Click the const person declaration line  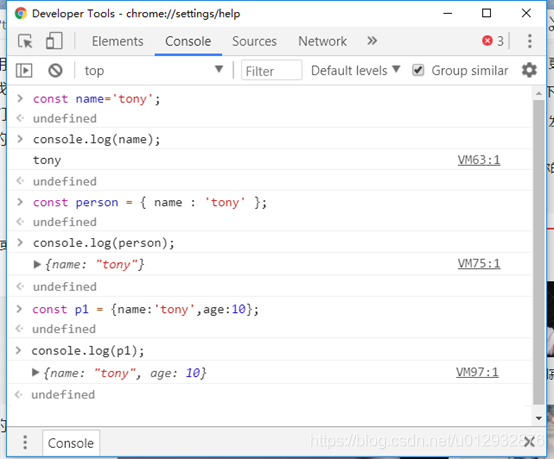[150, 202]
